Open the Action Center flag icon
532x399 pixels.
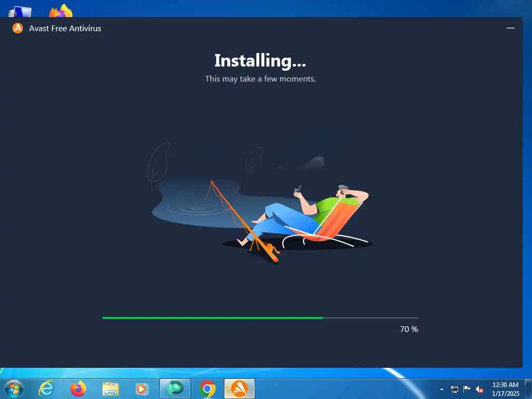[467, 389]
